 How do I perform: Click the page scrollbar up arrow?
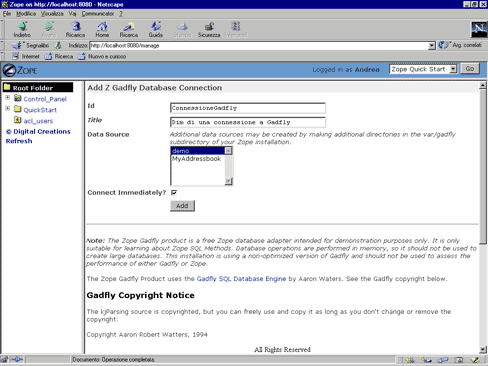483,86
